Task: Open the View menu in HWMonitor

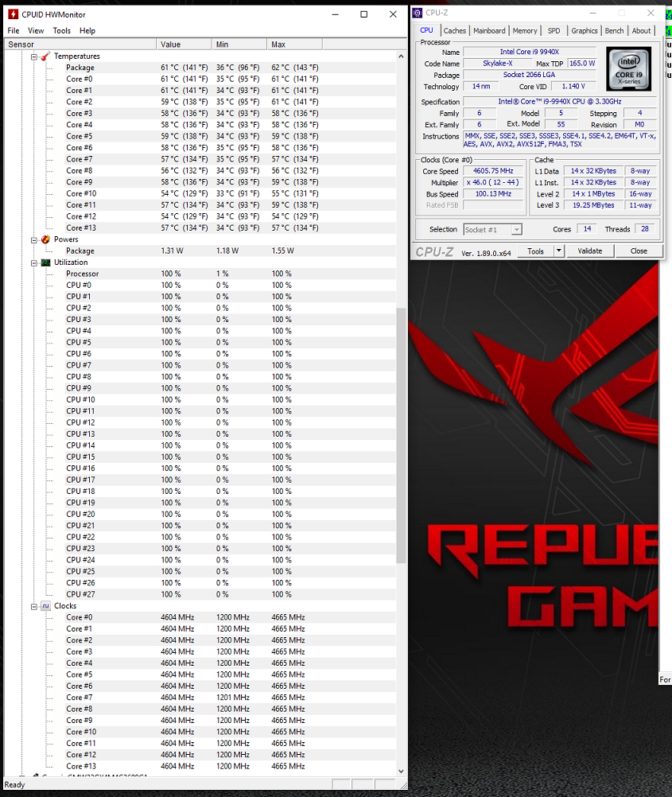Action: click(36, 30)
